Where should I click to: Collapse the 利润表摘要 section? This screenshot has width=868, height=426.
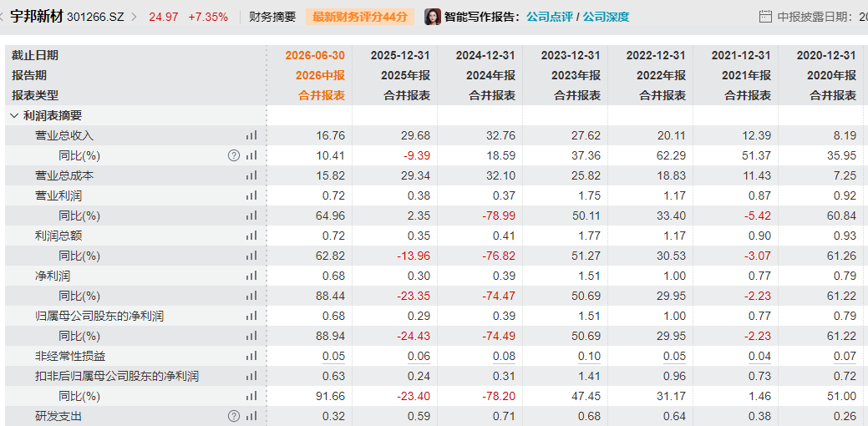tap(14, 115)
